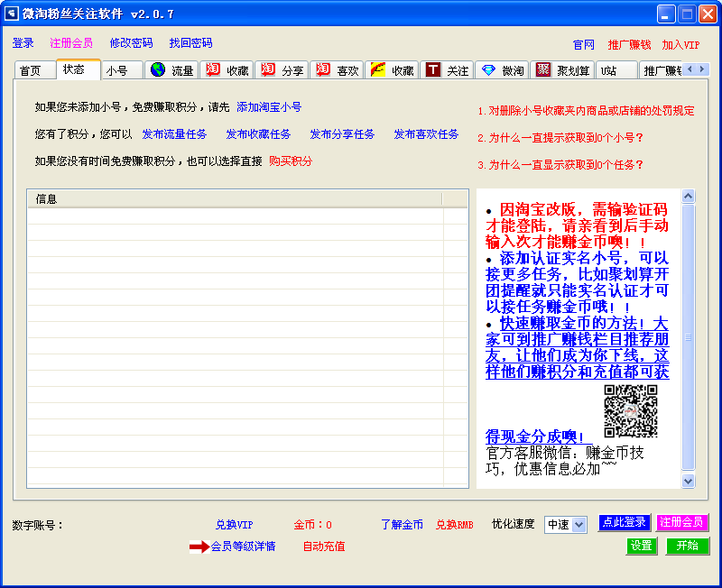
Task: Click the 兑换VIP link
Action: point(235,525)
